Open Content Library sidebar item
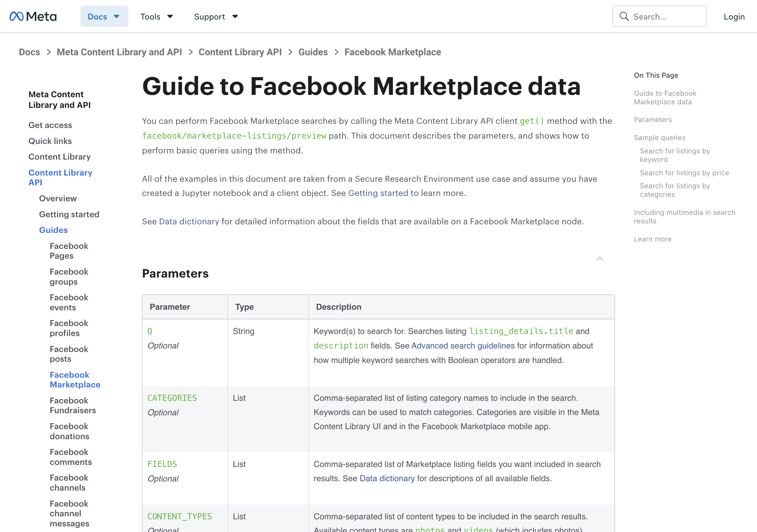757x532 pixels. [59, 157]
